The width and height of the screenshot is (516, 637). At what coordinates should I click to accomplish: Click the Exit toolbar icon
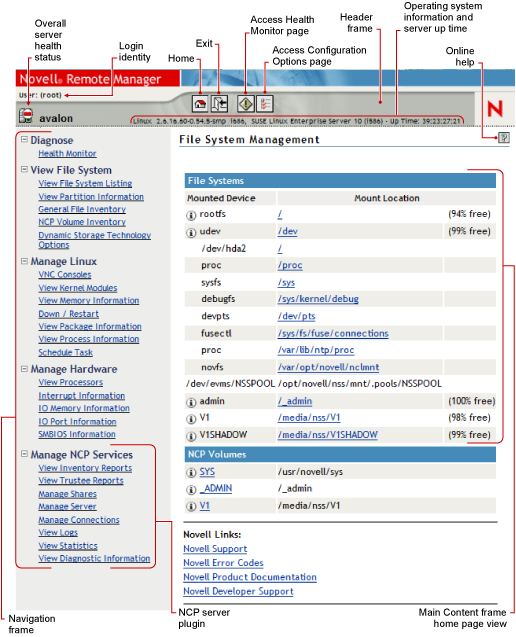click(219, 104)
